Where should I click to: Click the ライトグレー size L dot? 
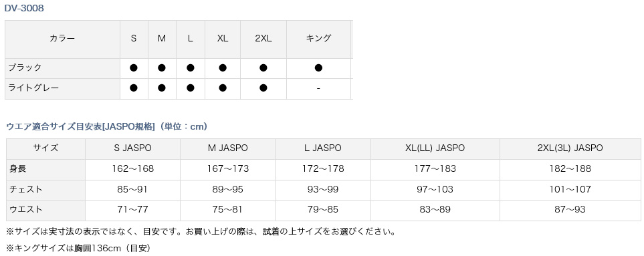190,88
